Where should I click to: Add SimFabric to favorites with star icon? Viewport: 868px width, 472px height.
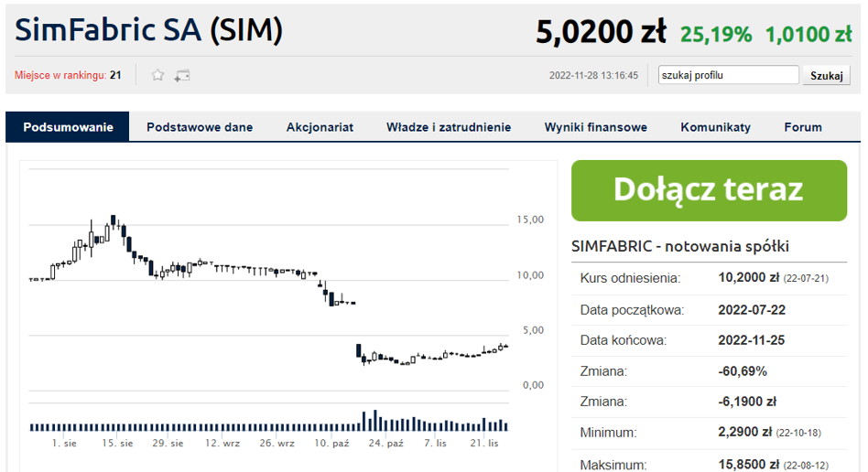point(157,75)
